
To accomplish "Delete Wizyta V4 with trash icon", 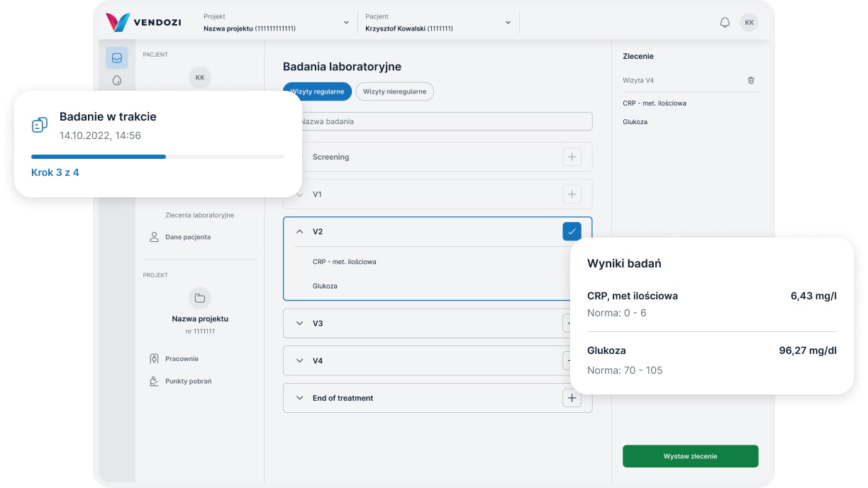I will coord(751,81).
